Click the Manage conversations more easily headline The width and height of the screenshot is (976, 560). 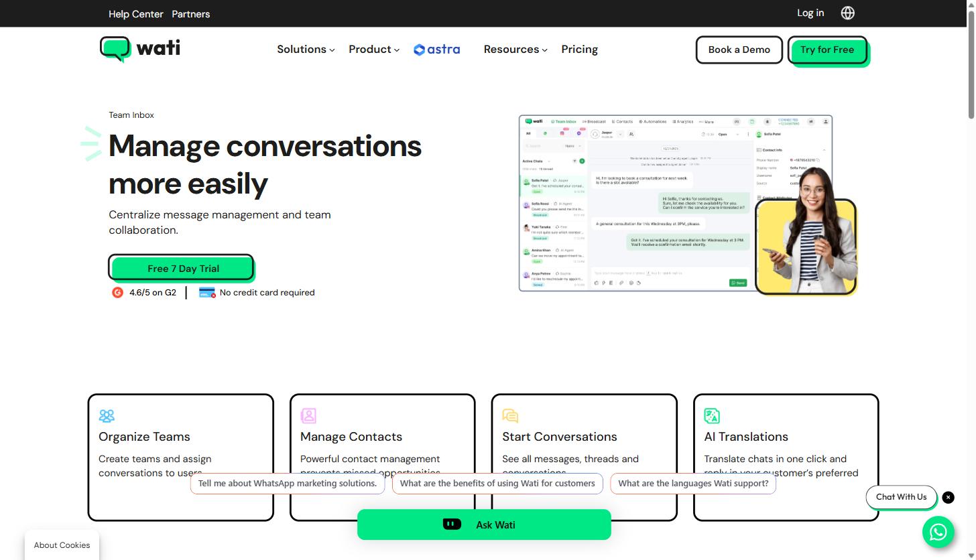(265, 165)
